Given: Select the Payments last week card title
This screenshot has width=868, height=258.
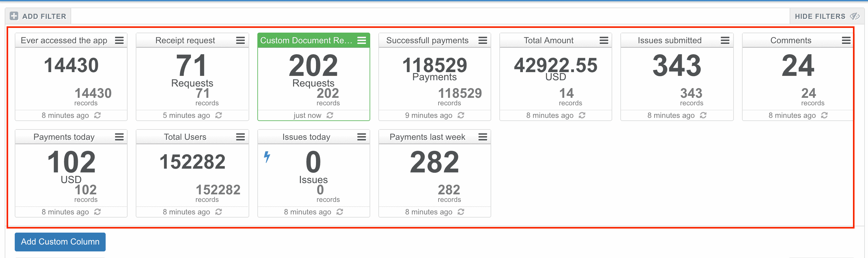Looking at the screenshot, I should (x=427, y=137).
